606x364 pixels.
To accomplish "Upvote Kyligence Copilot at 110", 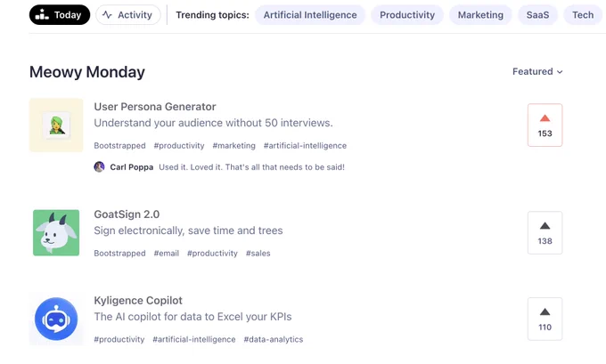I will (545, 319).
